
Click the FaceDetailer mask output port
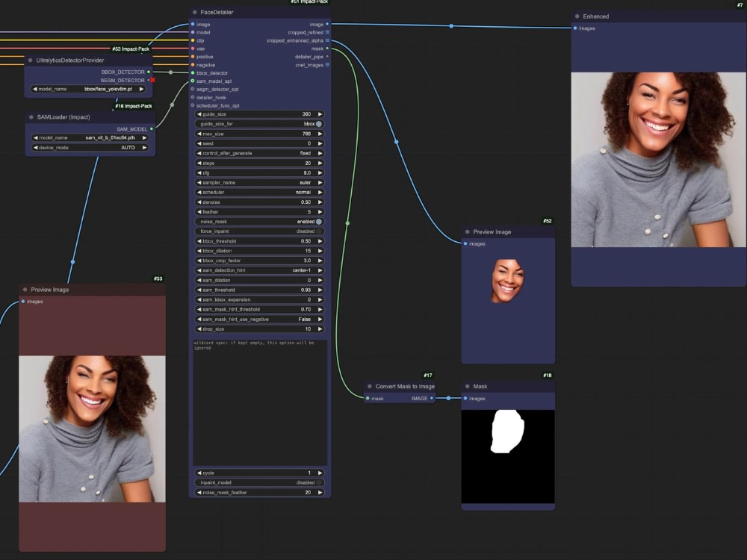(x=327, y=49)
